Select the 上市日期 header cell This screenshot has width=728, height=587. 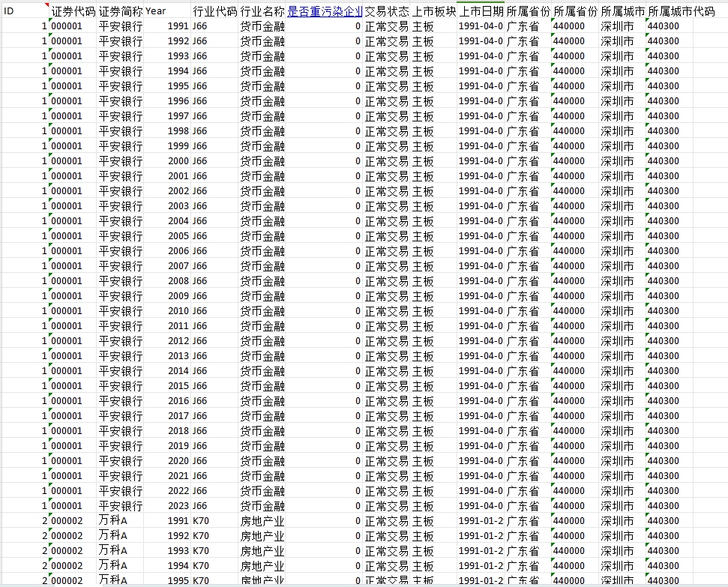pyautogui.click(x=481, y=11)
